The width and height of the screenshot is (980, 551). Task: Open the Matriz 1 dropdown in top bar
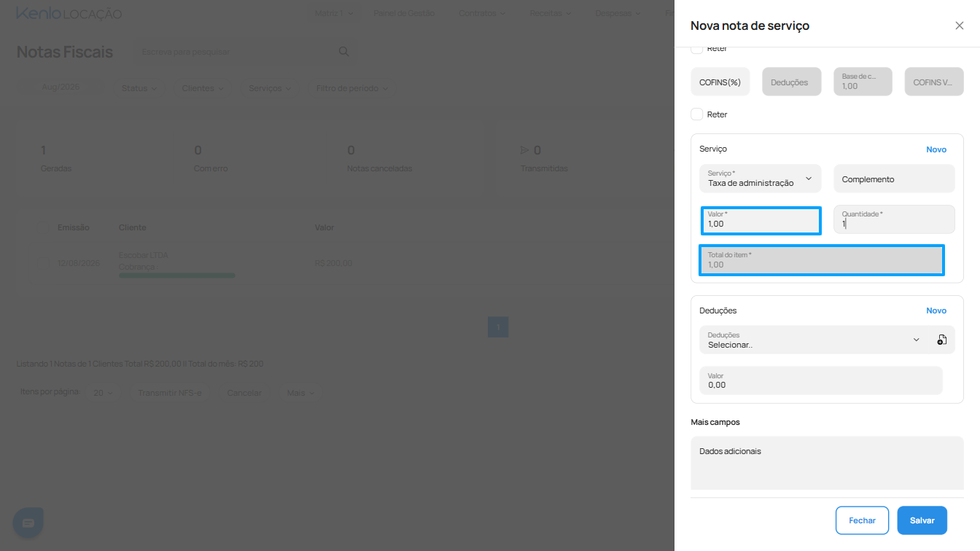tap(334, 13)
